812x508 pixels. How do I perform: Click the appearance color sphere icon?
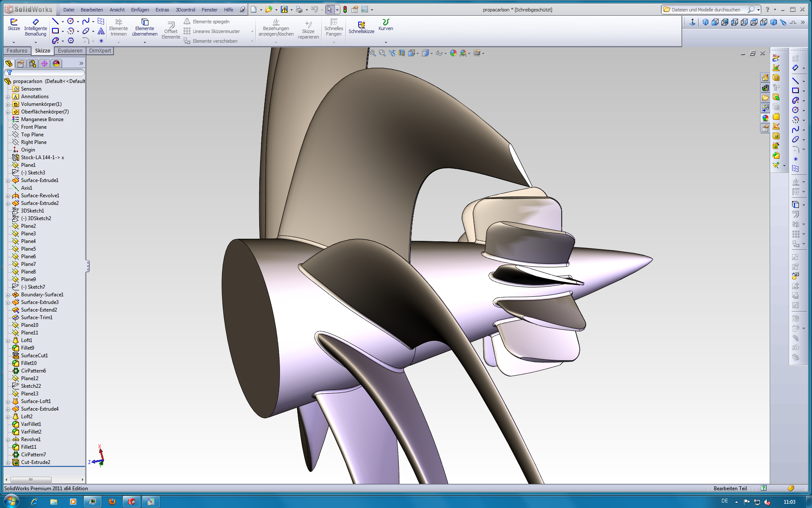click(453, 53)
